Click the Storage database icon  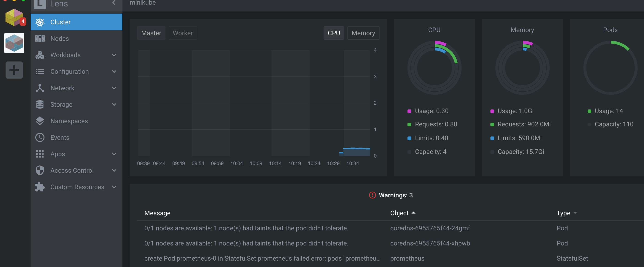[40, 104]
